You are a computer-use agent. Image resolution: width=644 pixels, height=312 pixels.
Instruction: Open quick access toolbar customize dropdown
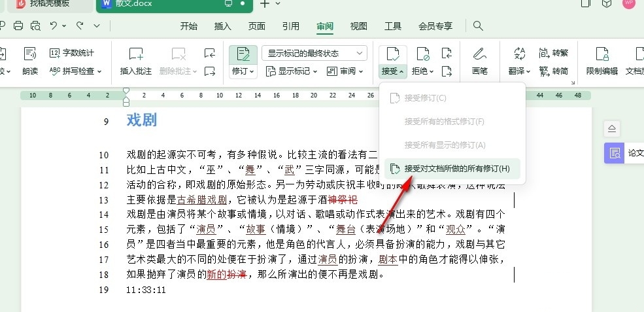tap(97, 26)
